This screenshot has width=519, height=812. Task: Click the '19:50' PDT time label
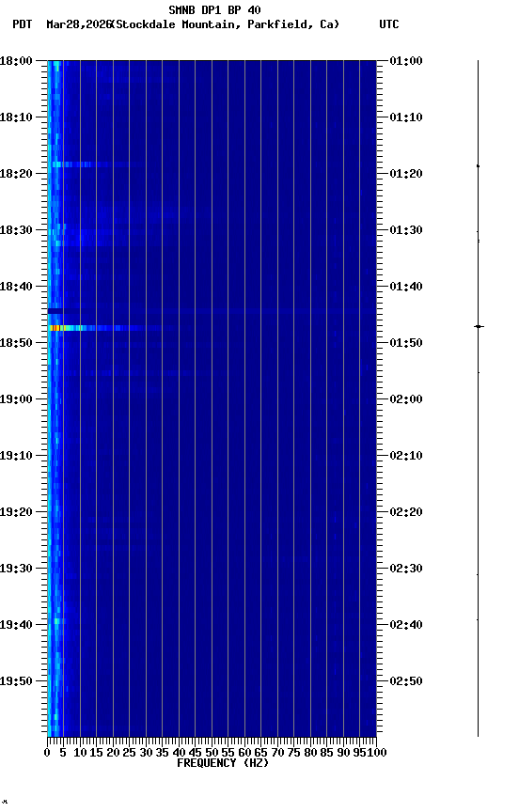click(16, 681)
